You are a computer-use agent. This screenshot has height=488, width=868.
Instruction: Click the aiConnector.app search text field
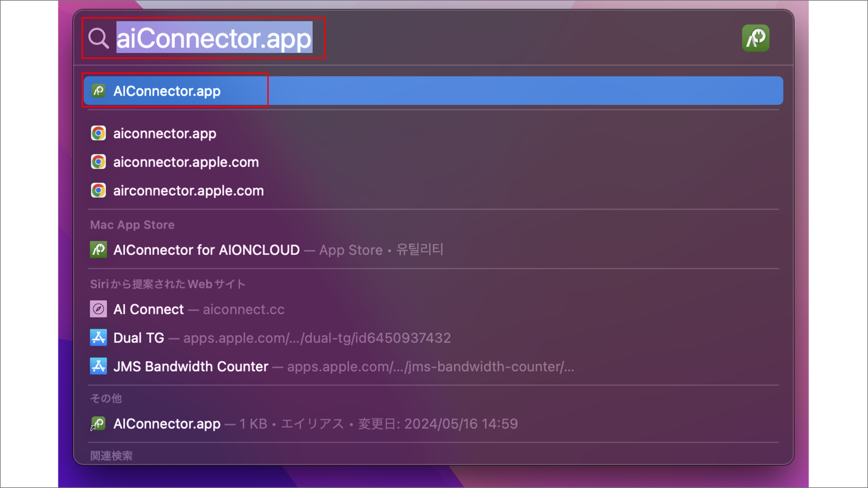(214, 38)
